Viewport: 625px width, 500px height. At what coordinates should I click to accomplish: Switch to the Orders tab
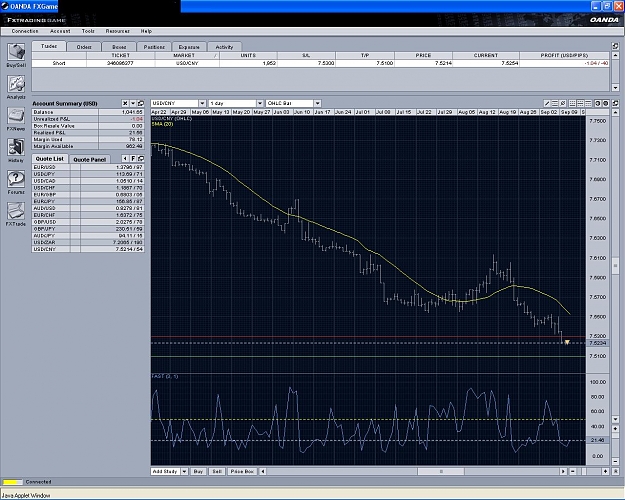[x=84, y=47]
